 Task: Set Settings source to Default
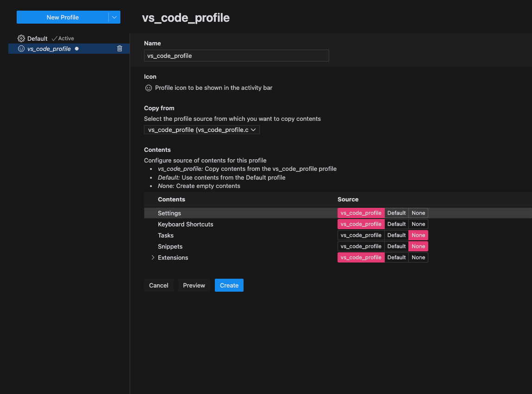coord(396,213)
